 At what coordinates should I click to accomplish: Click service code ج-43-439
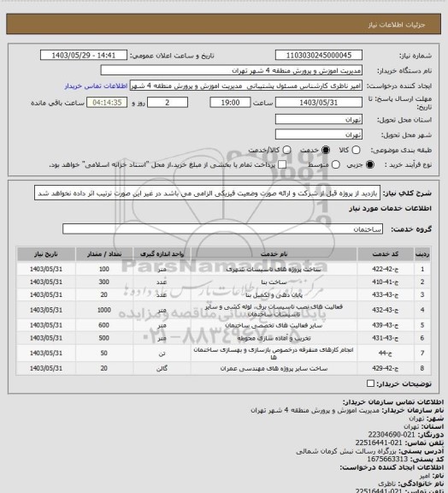(386, 325)
